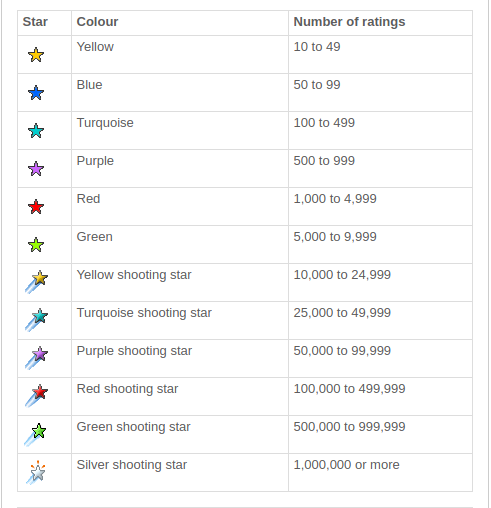Select the 'Silver shooting star' text
491x508 pixels.
coord(132,465)
